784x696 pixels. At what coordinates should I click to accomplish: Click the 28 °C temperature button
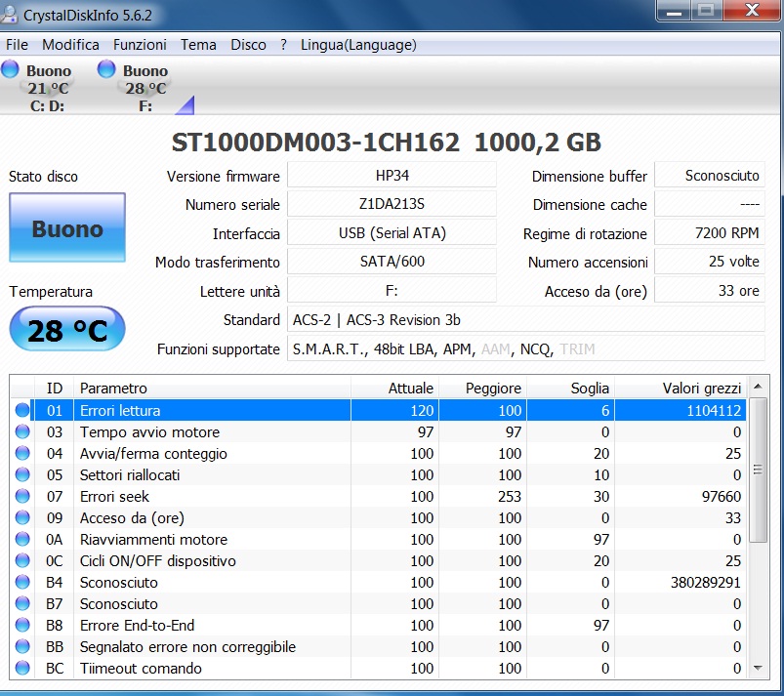pos(67,329)
